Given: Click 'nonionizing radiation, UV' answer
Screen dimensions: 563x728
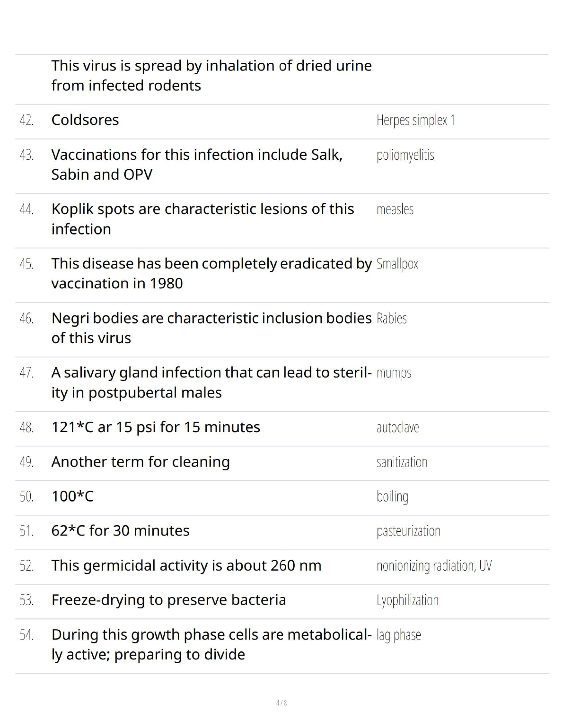Looking at the screenshot, I should (x=434, y=565).
